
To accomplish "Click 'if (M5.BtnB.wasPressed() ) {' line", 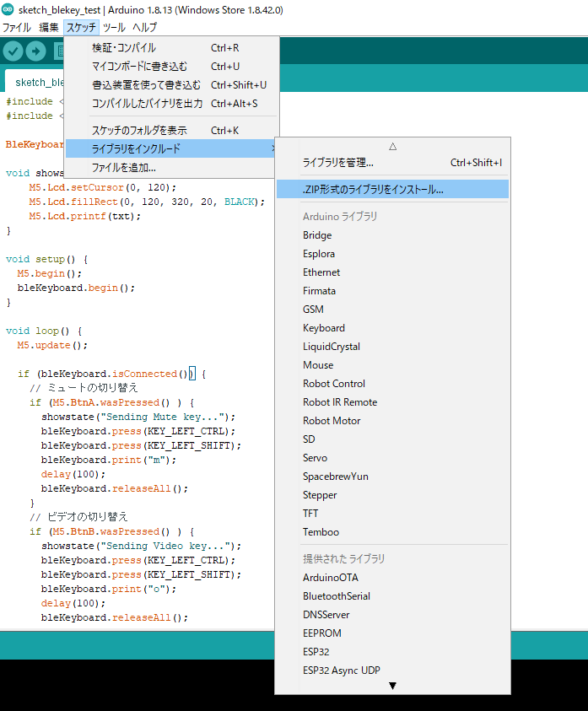I will pyautogui.click(x=112, y=531).
